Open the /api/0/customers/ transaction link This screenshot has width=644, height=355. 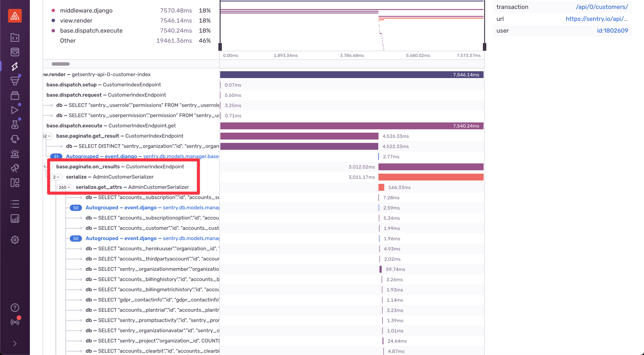coord(601,7)
